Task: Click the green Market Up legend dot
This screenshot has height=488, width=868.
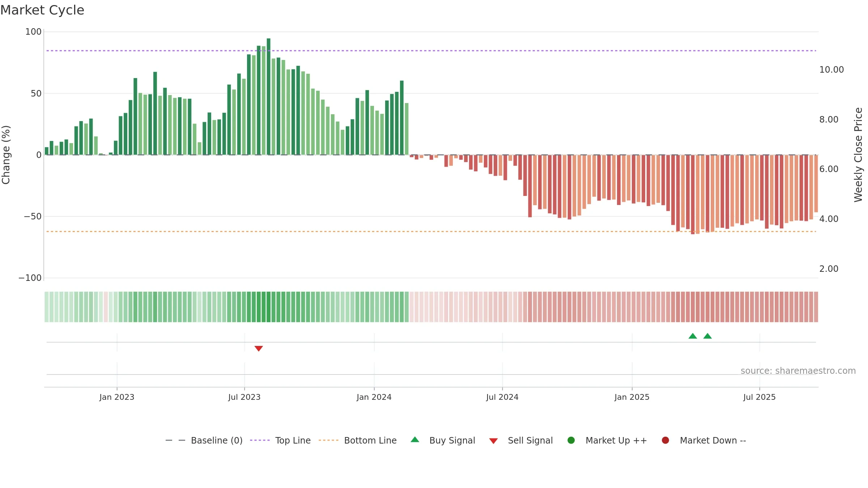Action: pos(571,440)
